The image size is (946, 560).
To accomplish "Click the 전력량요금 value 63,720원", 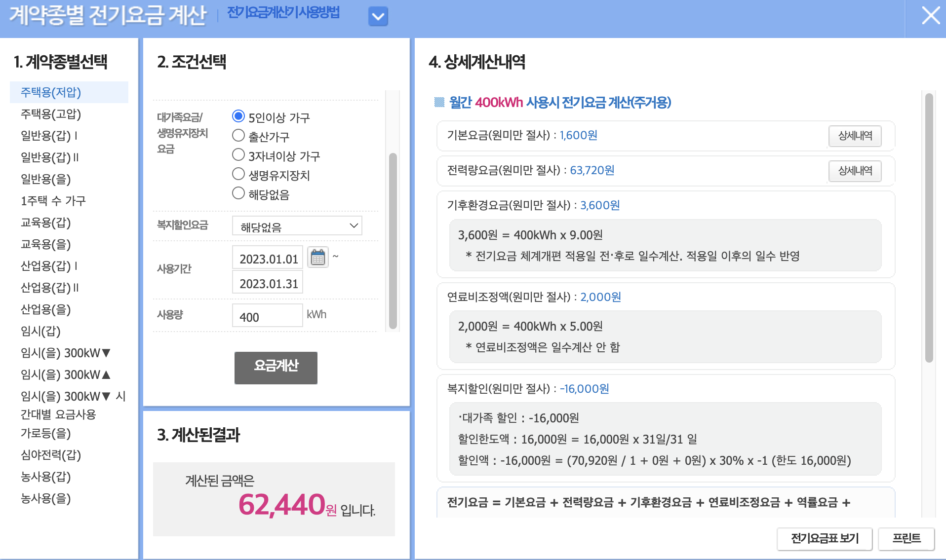I will pyautogui.click(x=592, y=170).
